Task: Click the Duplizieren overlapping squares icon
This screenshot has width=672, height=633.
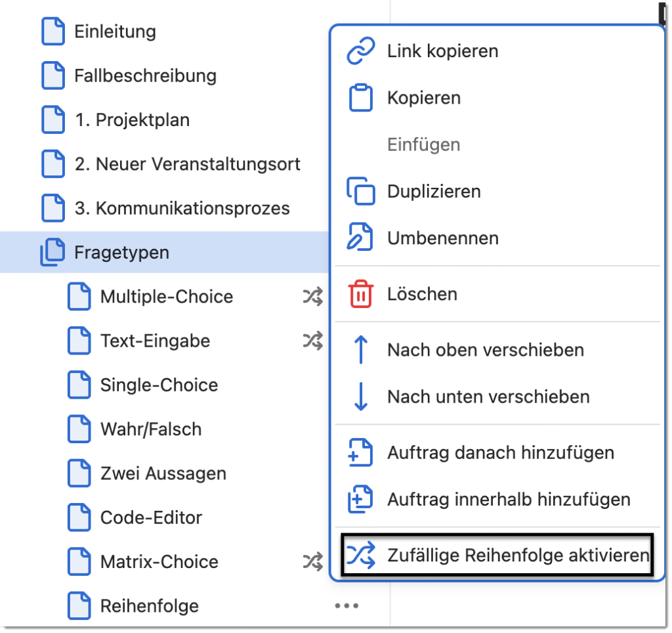Action: point(360,192)
